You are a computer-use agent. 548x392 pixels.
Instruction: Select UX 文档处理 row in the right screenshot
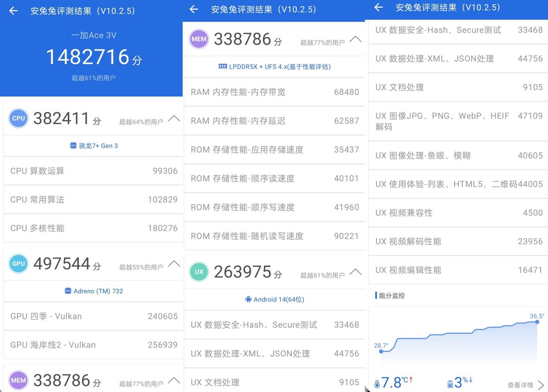pyautogui.click(x=458, y=87)
